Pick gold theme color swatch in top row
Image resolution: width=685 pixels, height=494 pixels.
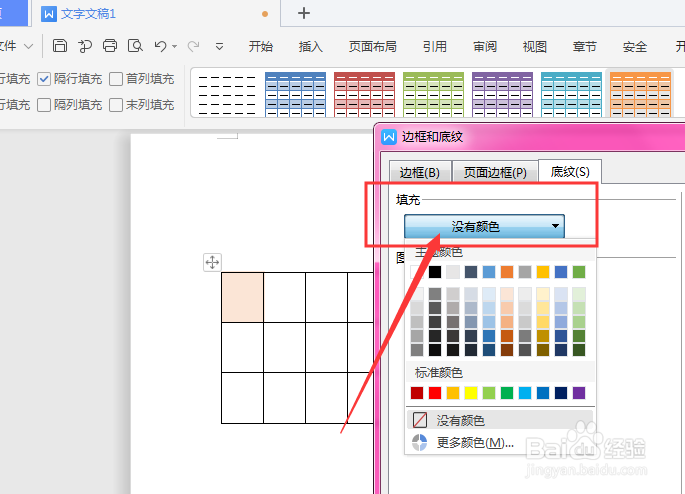tap(543, 272)
